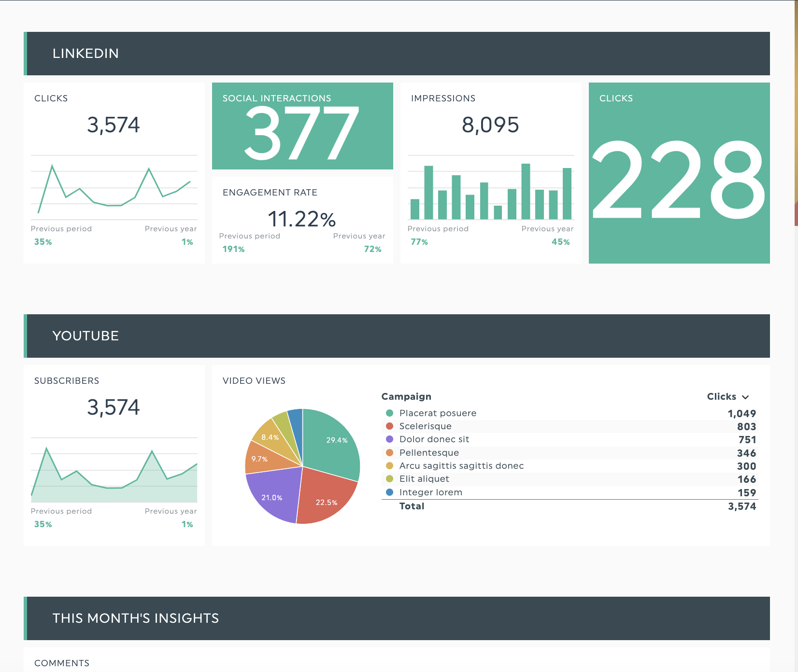798x672 pixels.
Task: Click the Subscribers 3,574 value
Action: 114,407
